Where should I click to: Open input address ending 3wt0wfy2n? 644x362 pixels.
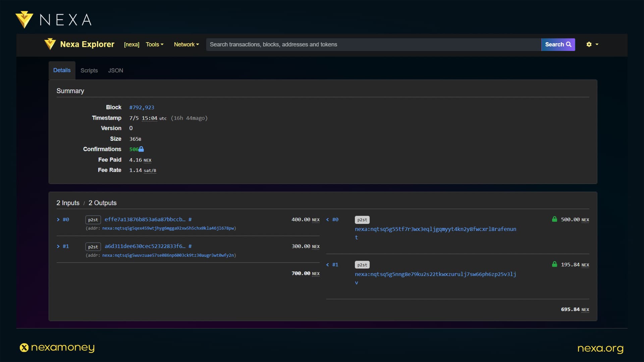(168, 255)
